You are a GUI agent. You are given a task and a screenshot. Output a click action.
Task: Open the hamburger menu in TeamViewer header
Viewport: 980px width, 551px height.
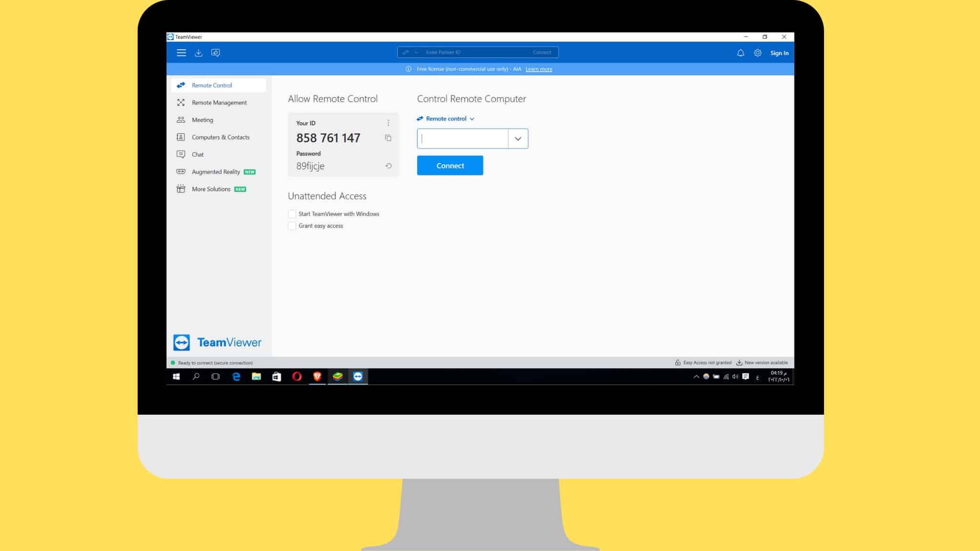coord(181,53)
